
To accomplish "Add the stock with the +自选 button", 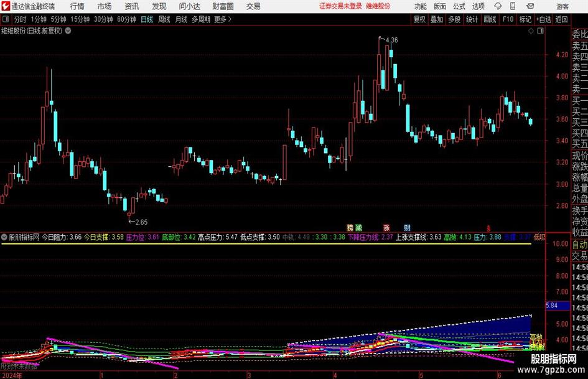I will click(543, 19).
